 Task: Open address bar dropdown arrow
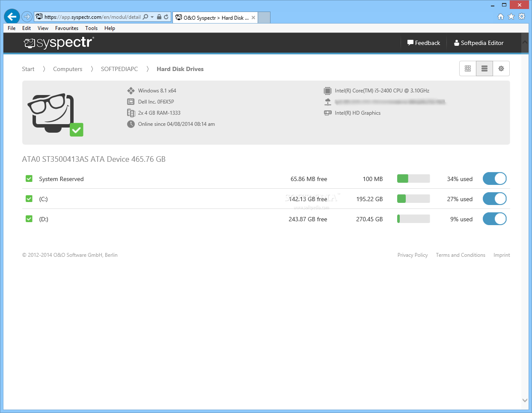pos(152,17)
